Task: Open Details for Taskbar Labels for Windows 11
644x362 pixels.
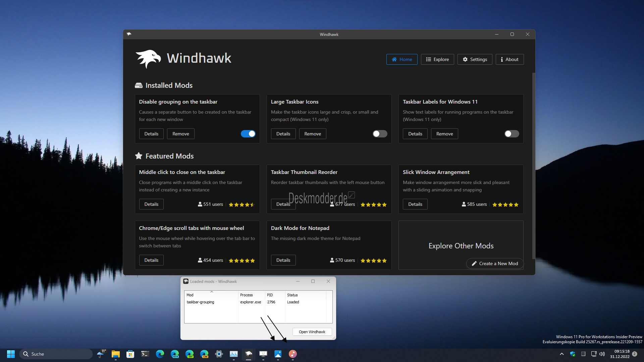Action: (x=415, y=134)
